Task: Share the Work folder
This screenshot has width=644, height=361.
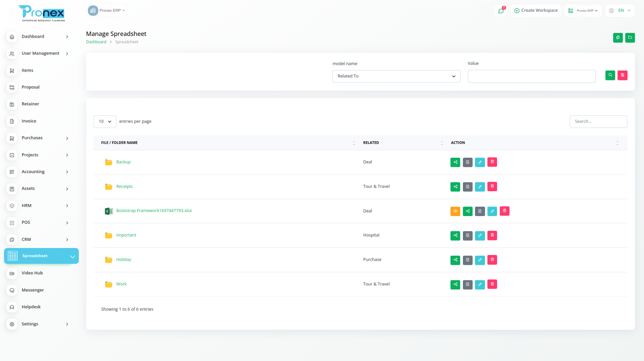Action: coord(455,285)
